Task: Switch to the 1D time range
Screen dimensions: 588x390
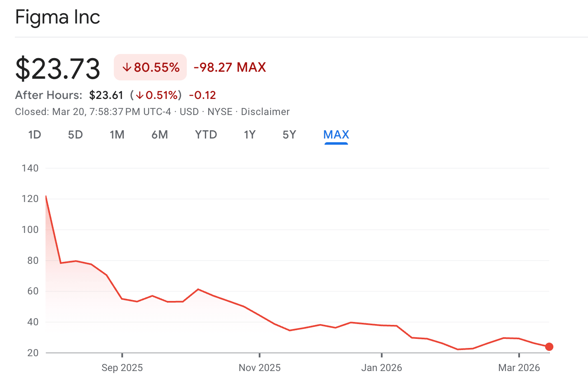Action: coord(35,135)
